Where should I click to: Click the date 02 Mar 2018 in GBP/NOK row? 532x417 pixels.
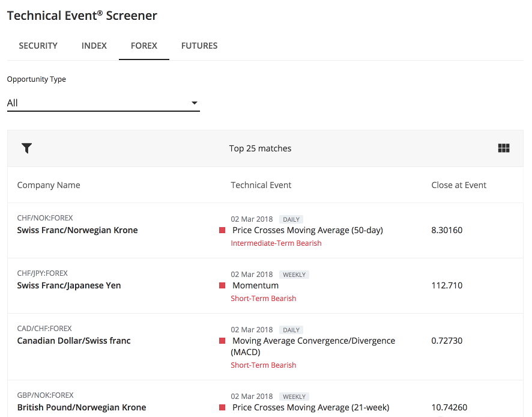point(252,397)
